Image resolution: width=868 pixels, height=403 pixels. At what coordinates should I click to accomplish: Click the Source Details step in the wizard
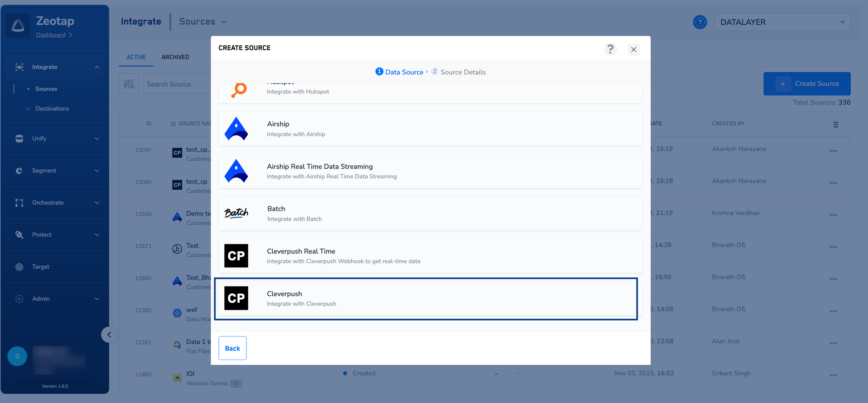(458, 72)
